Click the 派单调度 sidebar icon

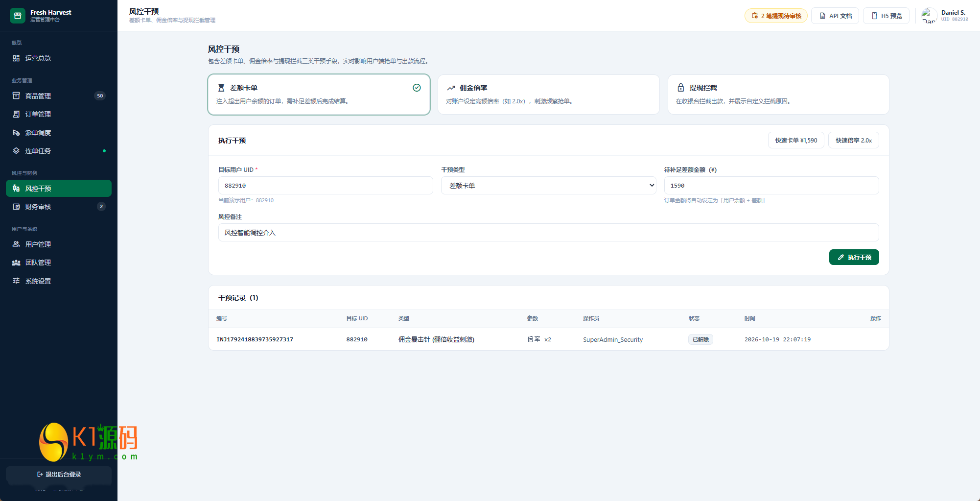(x=16, y=133)
